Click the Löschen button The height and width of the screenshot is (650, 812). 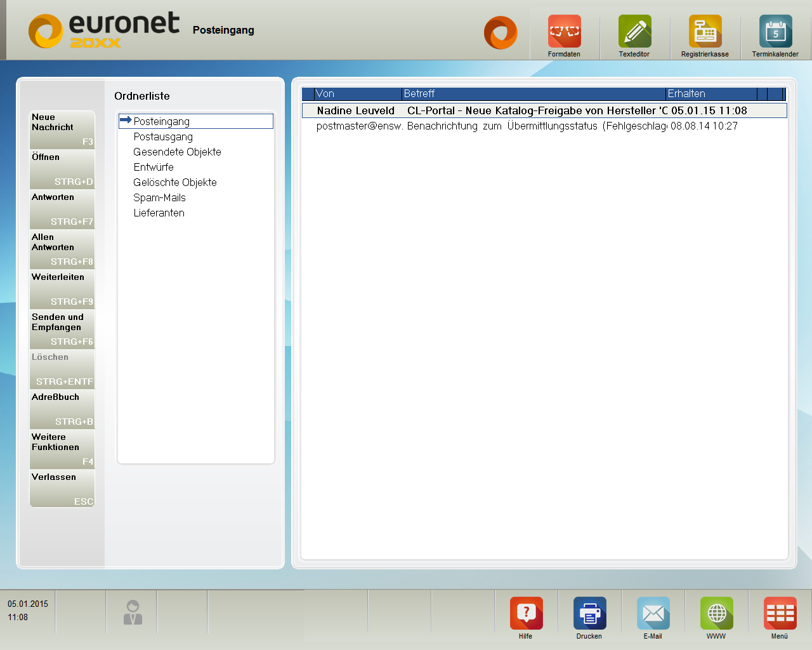point(62,369)
